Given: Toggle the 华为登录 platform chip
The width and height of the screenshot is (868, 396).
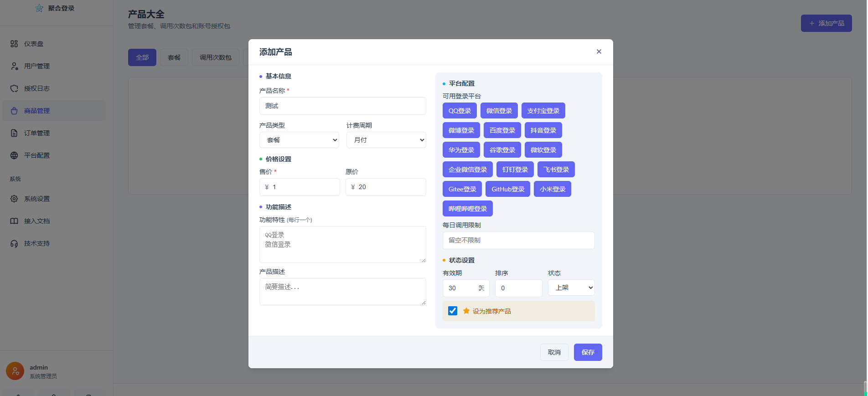Looking at the screenshot, I should [461, 150].
